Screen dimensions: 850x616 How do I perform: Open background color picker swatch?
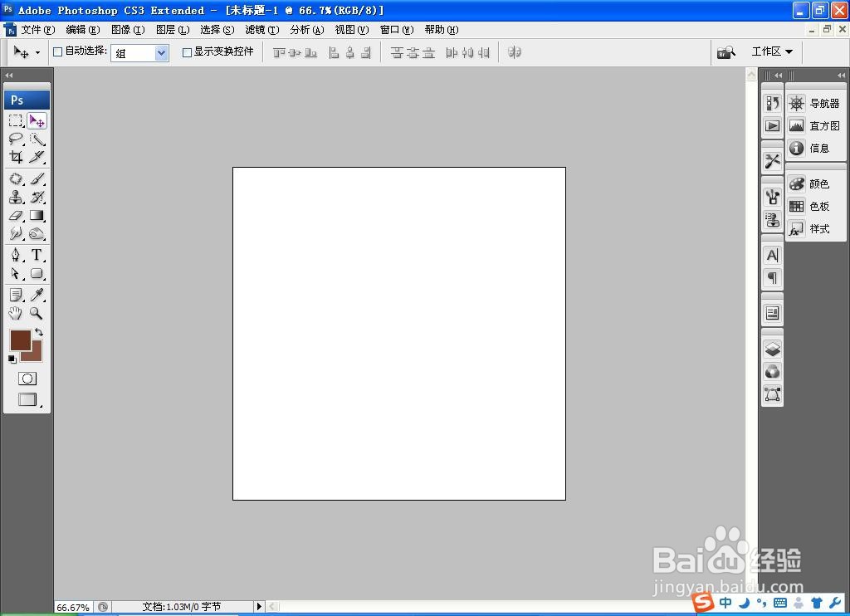pos(36,354)
